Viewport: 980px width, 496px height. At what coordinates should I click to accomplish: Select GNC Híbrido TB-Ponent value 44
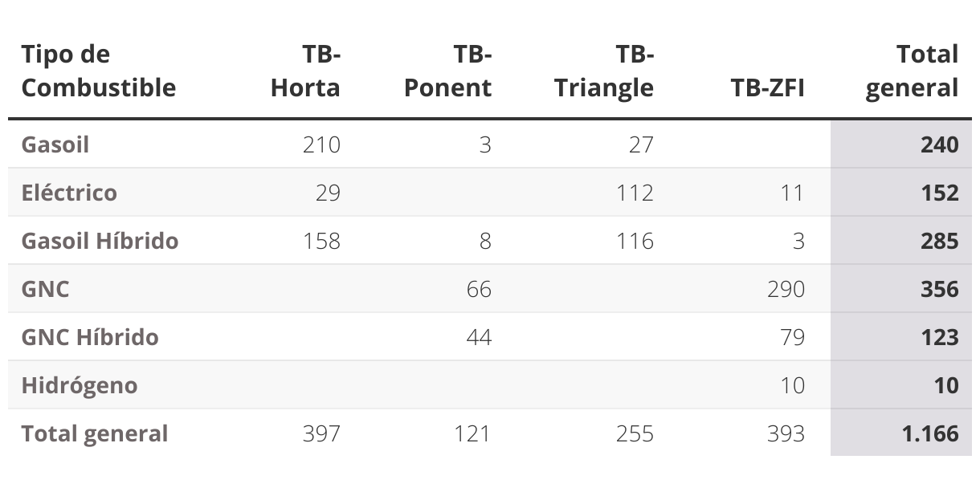[479, 337]
